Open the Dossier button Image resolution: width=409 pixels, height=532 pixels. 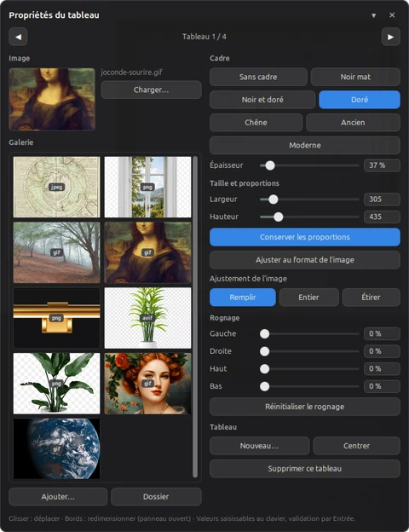(156, 497)
